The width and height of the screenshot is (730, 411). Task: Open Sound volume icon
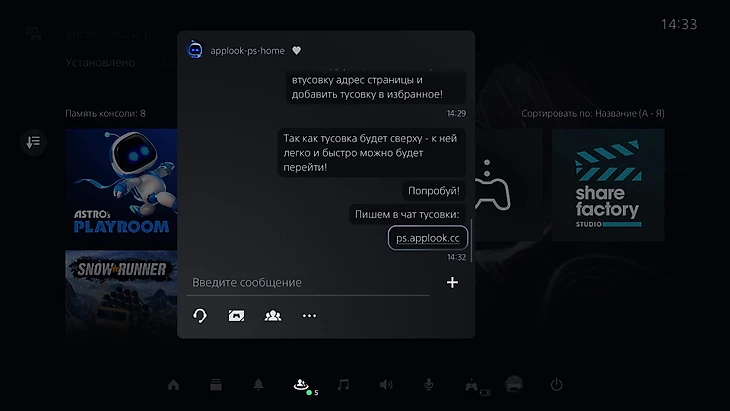(x=386, y=385)
